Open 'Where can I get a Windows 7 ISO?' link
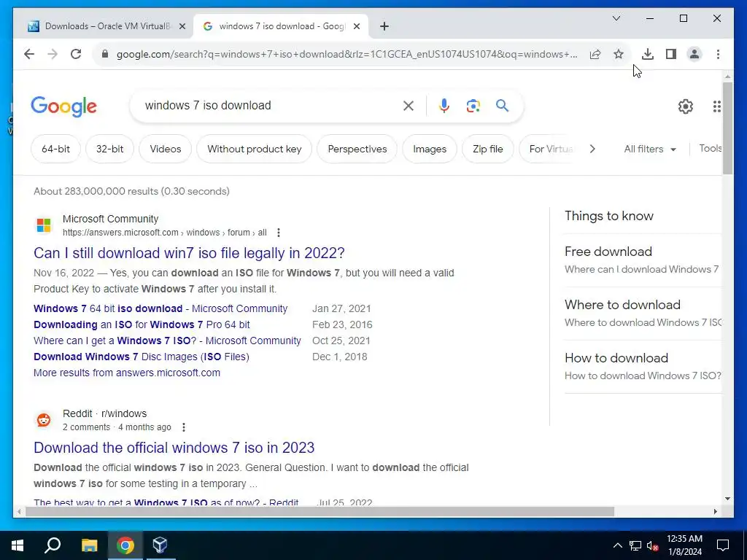Viewport: 747px width, 560px height. pyautogui.click(x=167, y=341)
